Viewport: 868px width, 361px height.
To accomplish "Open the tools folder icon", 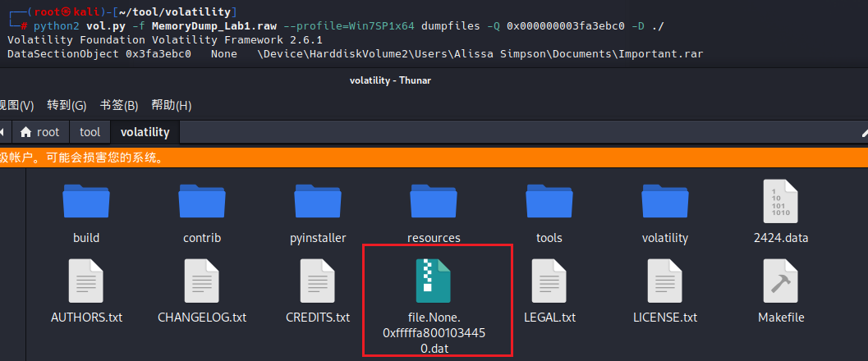I will (549, 202).
